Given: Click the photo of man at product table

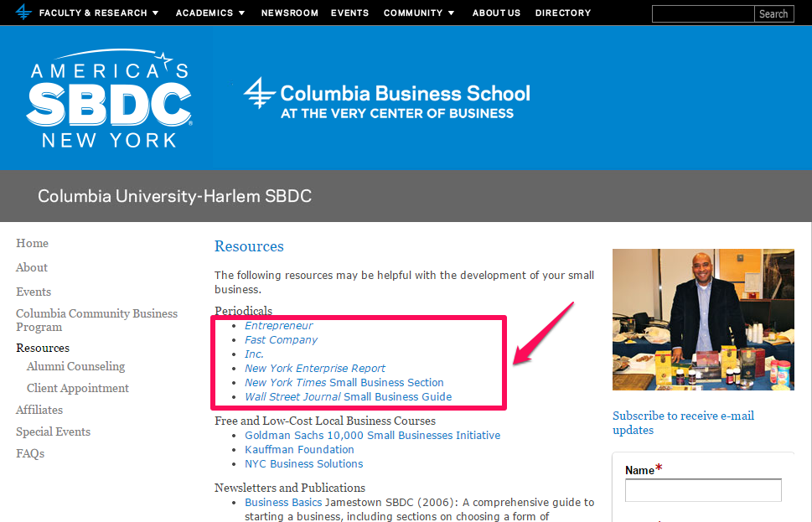Looking at the screenshot, I should (x=703, y=319).
